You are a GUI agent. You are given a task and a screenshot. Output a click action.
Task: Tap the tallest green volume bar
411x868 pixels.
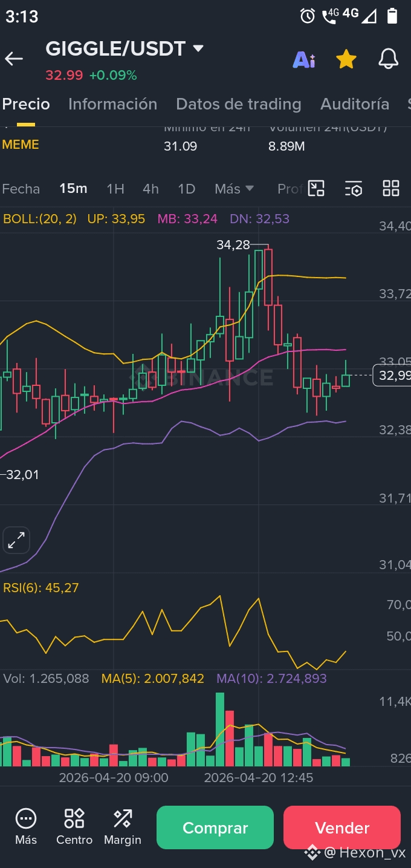click(219, 729)
